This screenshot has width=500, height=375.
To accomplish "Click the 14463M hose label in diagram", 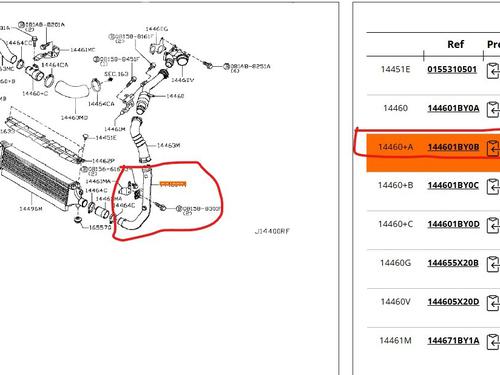I will (168, 145).
